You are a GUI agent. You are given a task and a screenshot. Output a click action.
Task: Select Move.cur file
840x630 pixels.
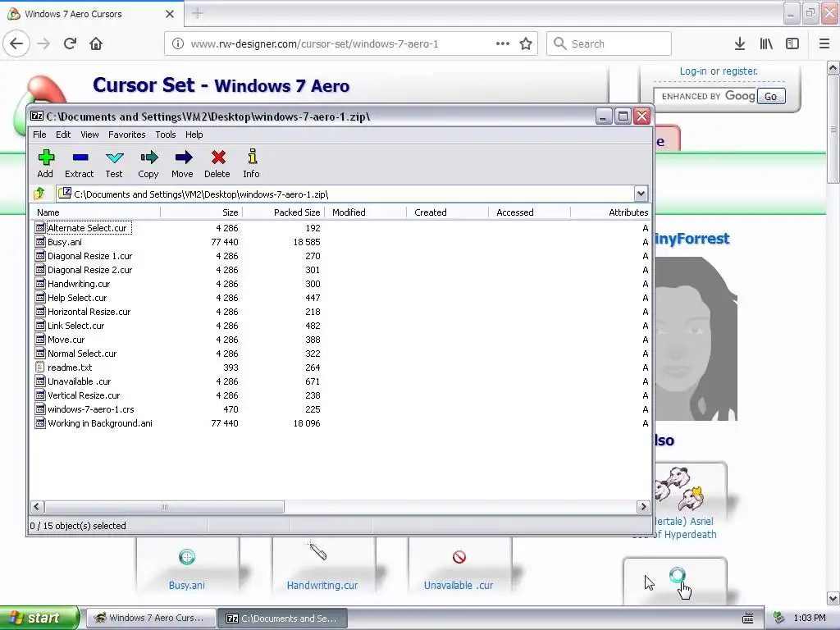pos(66,339)
